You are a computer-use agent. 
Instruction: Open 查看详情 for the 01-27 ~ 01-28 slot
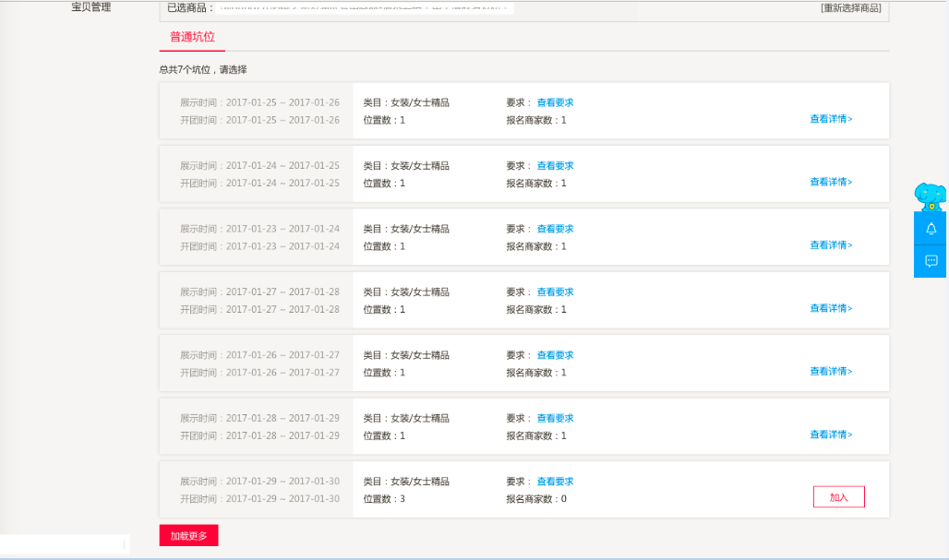[831, 308]
